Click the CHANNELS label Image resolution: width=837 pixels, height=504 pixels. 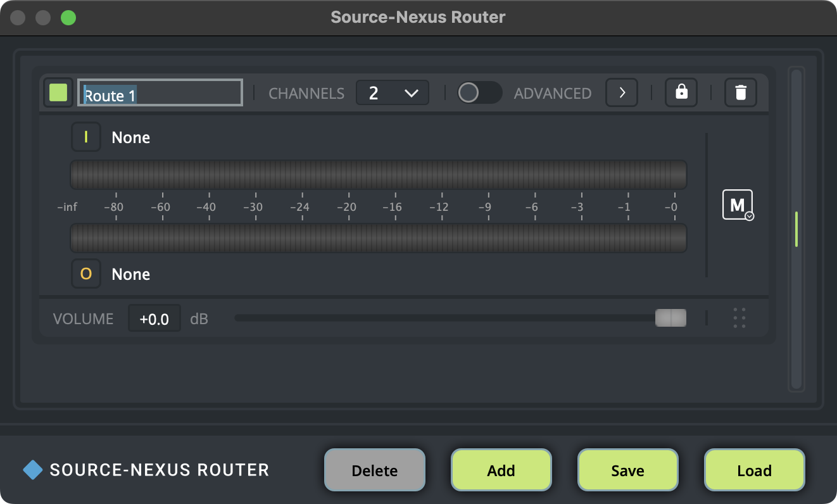coord(306,94)
